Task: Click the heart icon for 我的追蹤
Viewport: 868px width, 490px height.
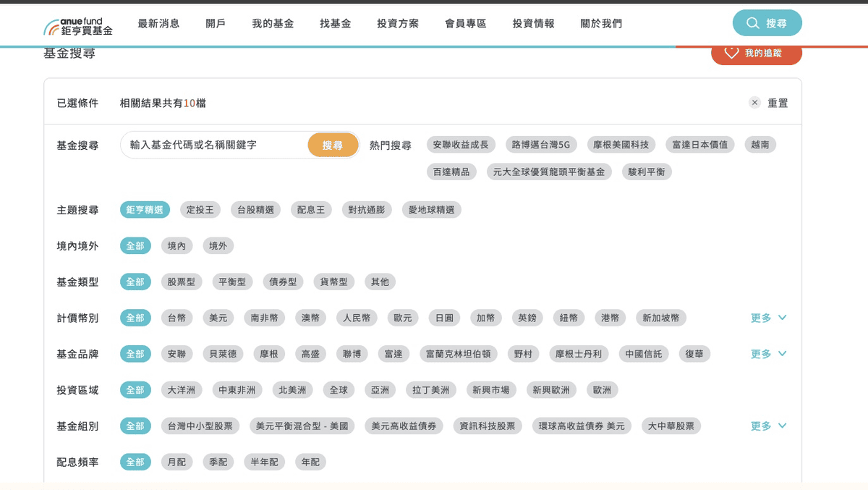Action: 731,52
